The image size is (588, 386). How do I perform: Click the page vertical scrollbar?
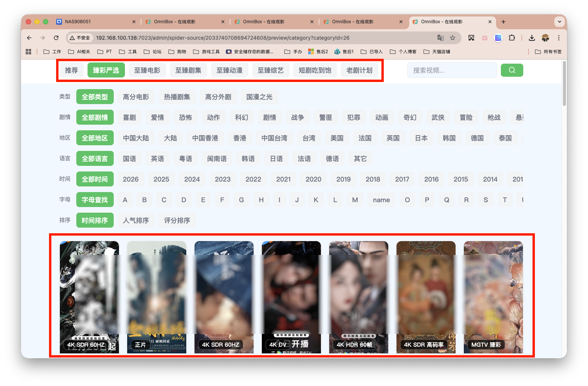[x=564, y=83]
